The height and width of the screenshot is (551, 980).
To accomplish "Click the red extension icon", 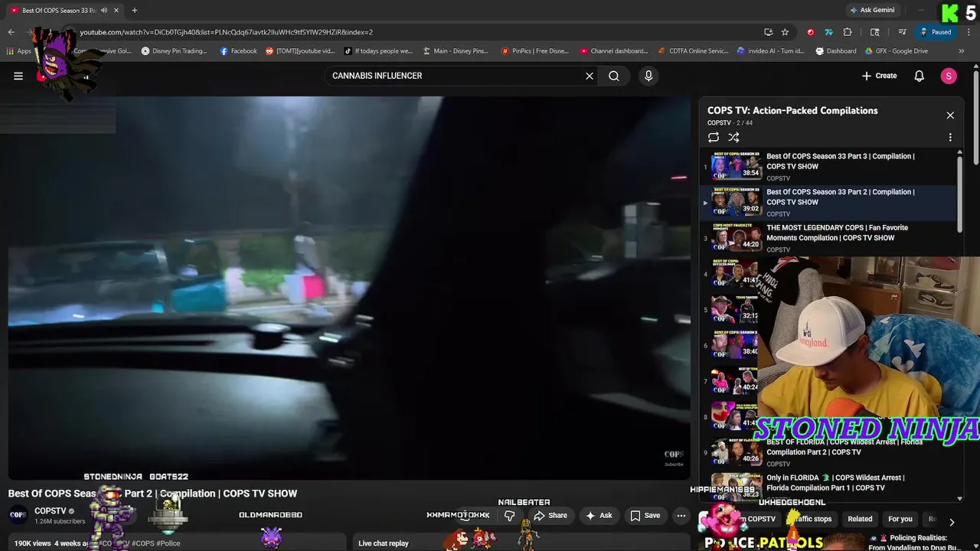I will (x=810, y=32).
